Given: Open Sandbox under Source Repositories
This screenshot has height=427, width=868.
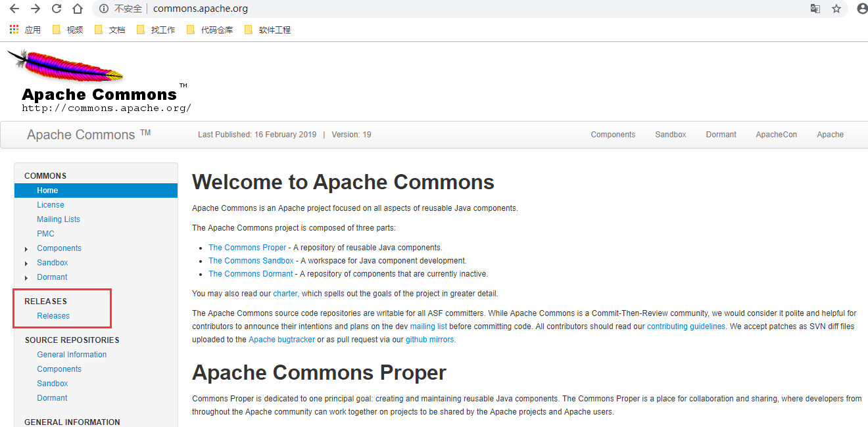Looking at the screenshot, I should click(x=53, y=384).
